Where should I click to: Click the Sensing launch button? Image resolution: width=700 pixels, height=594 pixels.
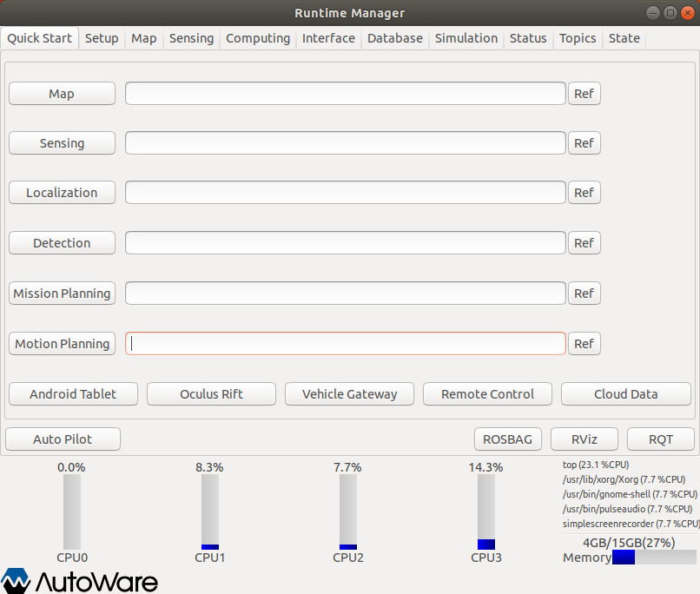(x=62, y=143)
